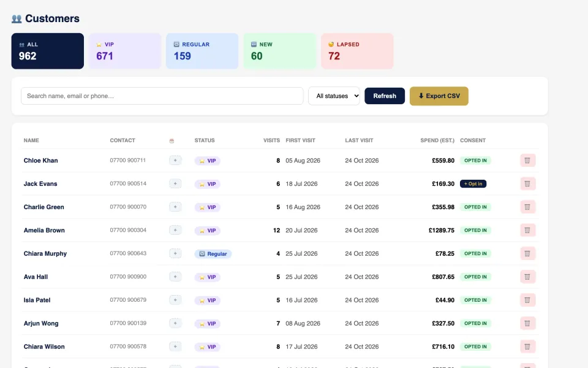Click the Regular status badge for Chiara Murphy
The image size is (588, 368).
coord(213,254)
